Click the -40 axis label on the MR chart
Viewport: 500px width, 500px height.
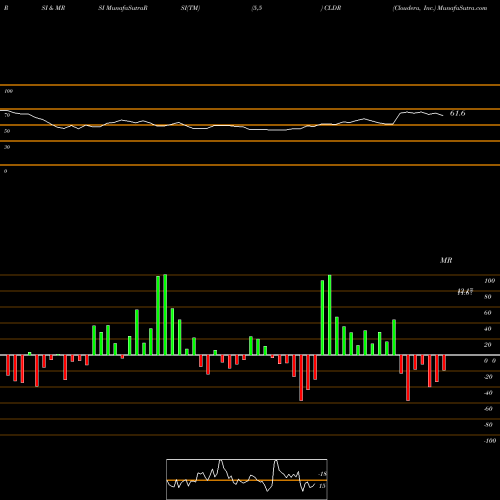(x=488, y=393)
